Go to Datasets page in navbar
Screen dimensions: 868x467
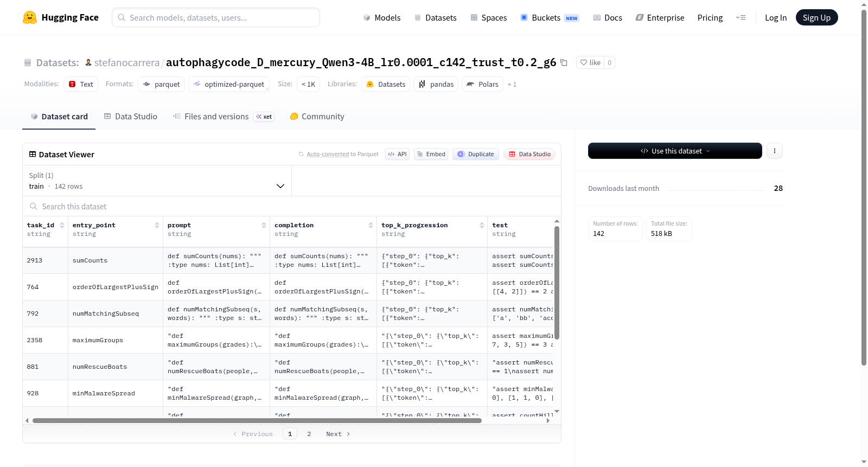(435, 17)
